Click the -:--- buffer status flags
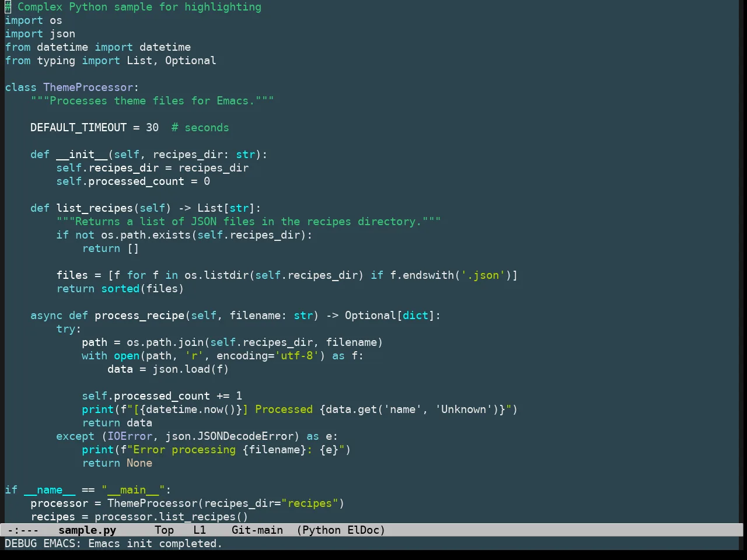The image size is (747, 560). tap(23, 530)
